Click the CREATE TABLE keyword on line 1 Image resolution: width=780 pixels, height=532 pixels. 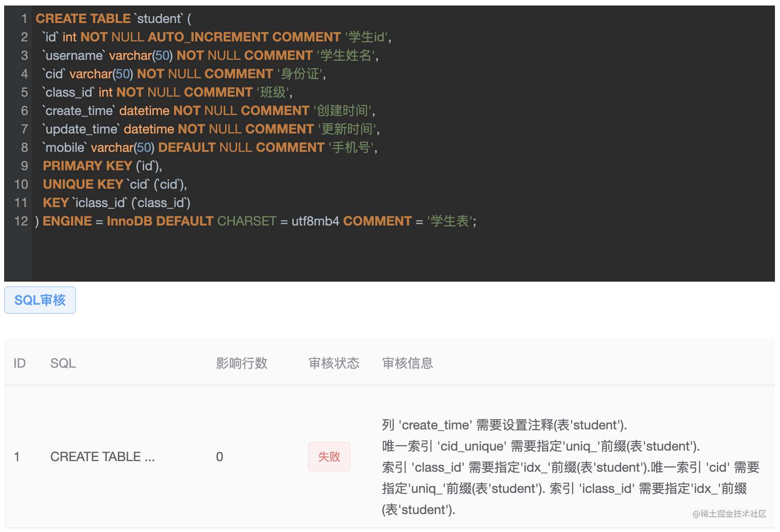coord(83,18)
